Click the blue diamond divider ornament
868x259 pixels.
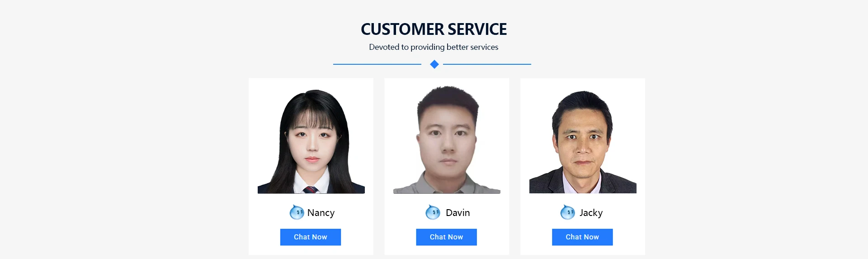click(x=434, y=64)
